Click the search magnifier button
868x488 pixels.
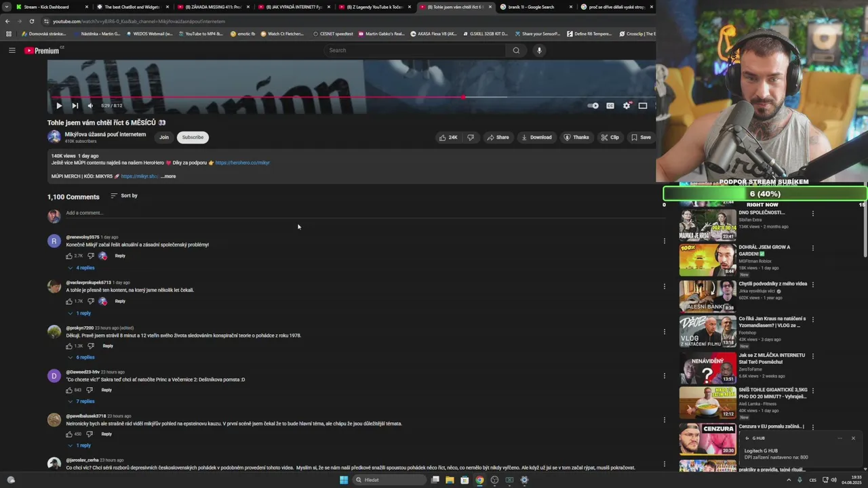(x=516, y=50)
